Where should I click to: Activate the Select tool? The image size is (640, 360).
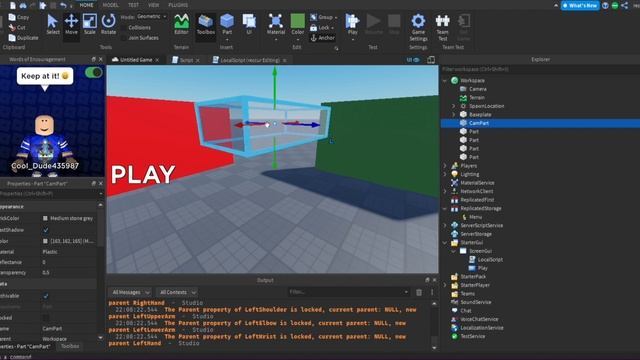(53, 24)
